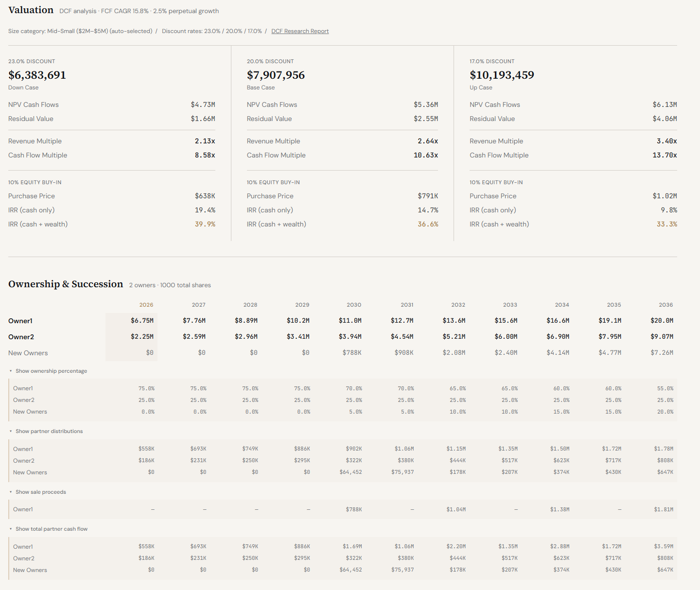700x590 pixels.
Task: Select the Down Case value $6,383,691
Action: (x=37, y=75)
